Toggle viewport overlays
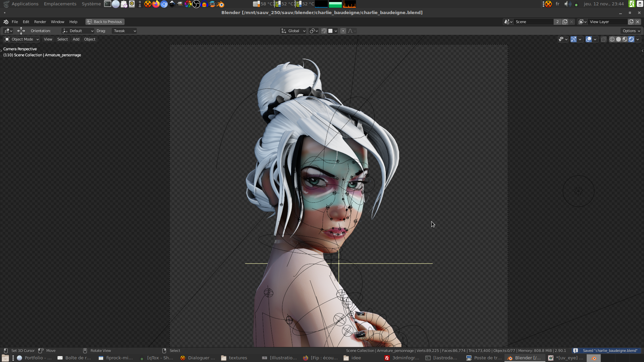 589,40
